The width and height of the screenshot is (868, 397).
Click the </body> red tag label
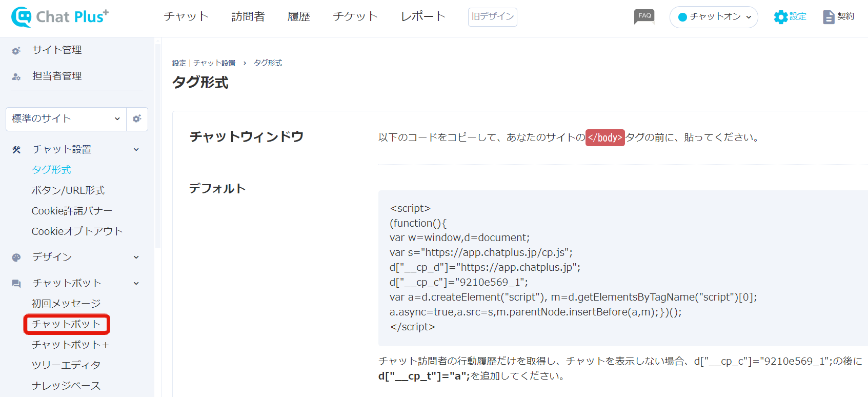click(x=605, y=137)
